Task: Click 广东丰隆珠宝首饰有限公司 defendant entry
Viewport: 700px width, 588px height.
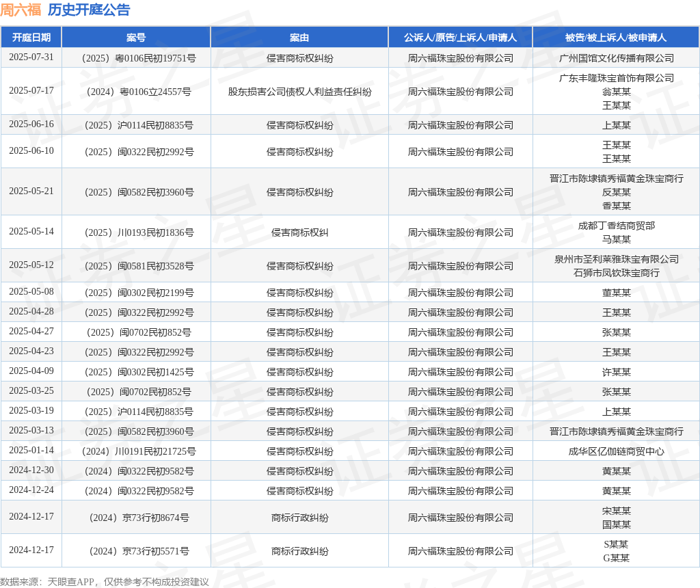Action: coord(616,78)
